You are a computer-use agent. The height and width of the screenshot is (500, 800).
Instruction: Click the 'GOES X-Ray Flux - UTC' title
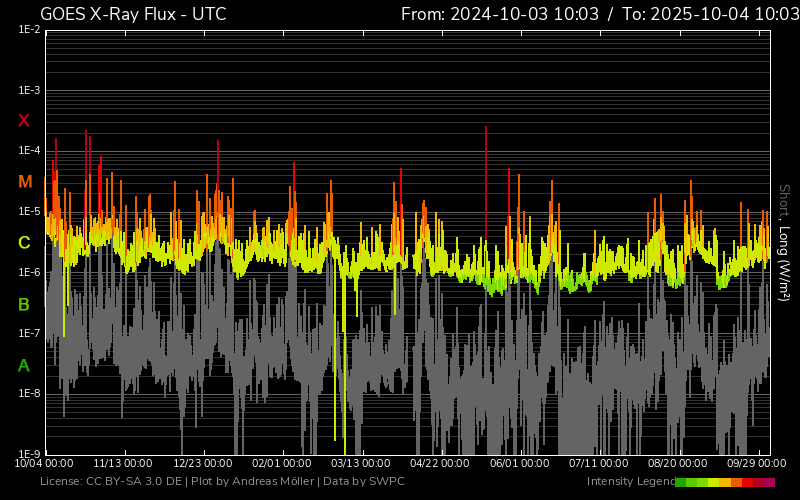click(133, 14)
